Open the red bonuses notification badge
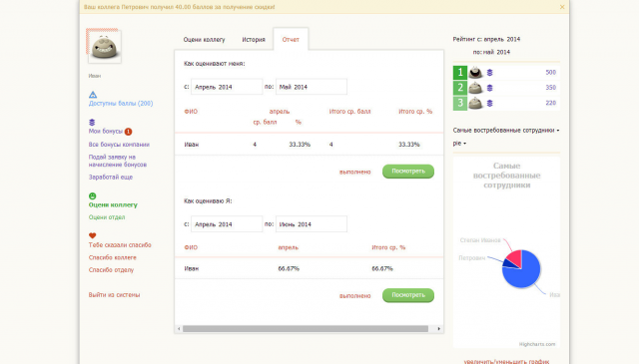Screen dimensions: 639x364 tap(128, 132)
